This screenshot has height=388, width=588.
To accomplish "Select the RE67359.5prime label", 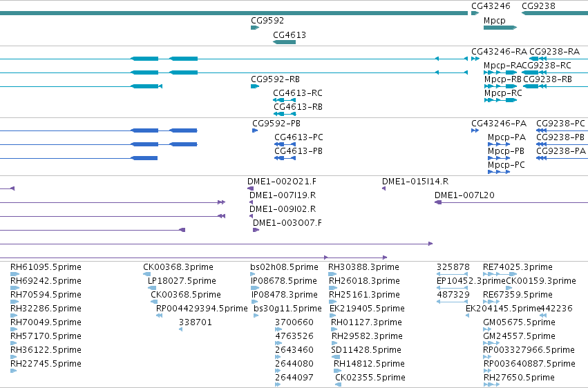I will 518,295.
